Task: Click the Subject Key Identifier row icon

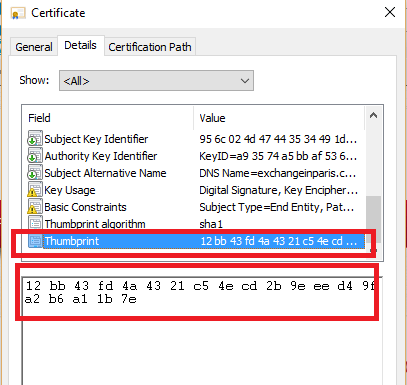Action: (x=35, y=139)
